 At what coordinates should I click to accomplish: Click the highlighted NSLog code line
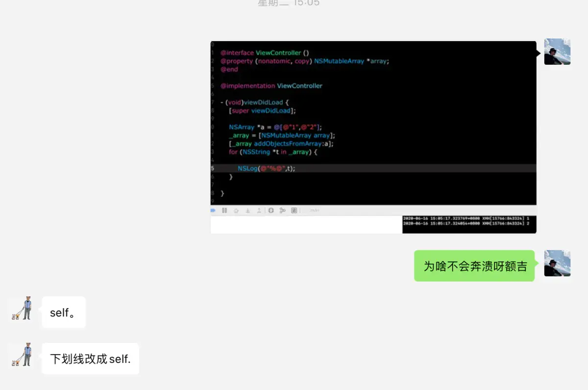click(x=267, y=168)
